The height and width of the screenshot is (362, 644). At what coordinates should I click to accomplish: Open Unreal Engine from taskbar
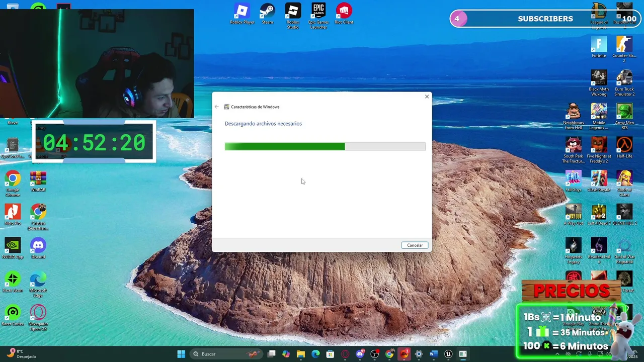448,354
